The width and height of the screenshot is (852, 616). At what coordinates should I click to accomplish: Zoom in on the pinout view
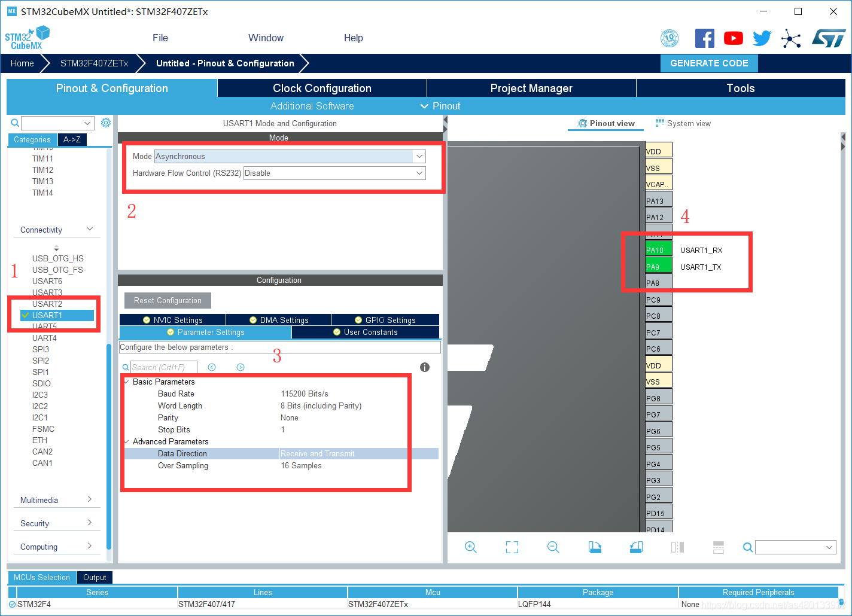(471, 547)
